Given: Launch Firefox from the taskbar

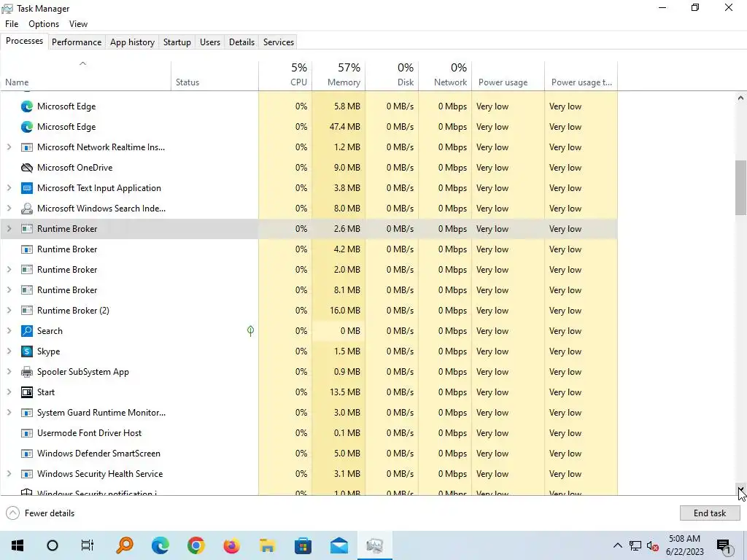Looking at the screenshot, I should pyautogui.click(x=231, y=545).
